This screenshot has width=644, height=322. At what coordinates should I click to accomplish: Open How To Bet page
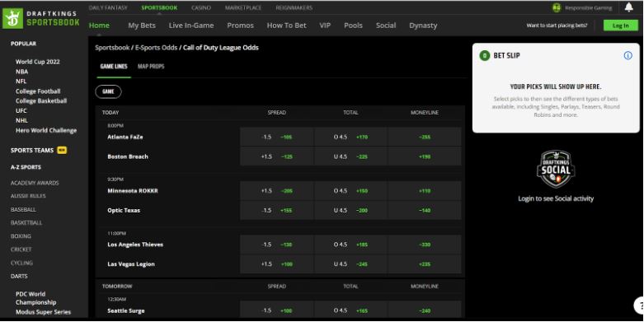pos(287,26)
